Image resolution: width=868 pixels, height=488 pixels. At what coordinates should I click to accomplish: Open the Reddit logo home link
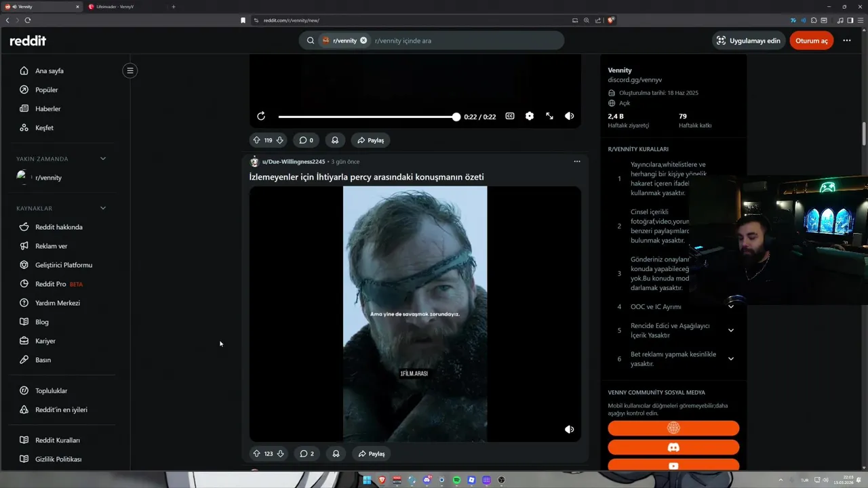coord(28,41)
